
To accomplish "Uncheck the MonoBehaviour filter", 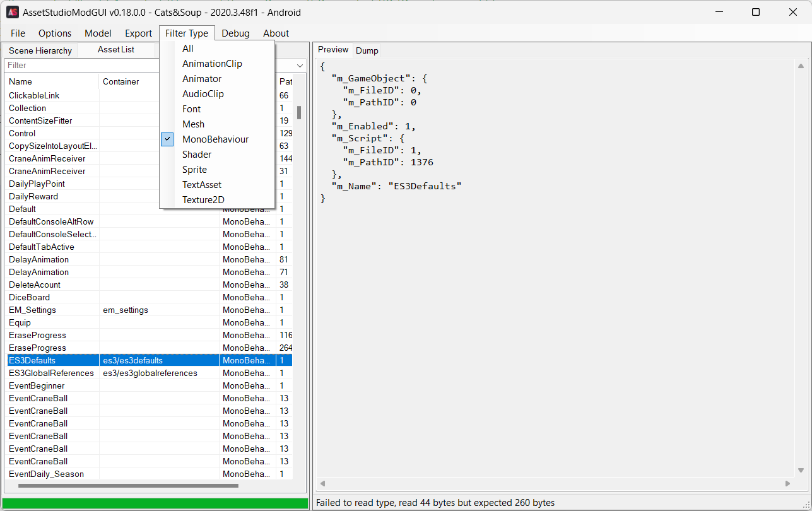I will pos(217,139).
